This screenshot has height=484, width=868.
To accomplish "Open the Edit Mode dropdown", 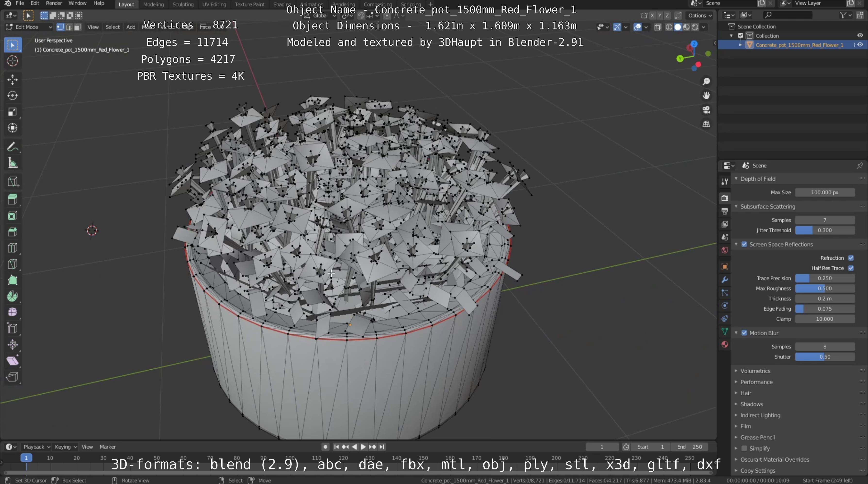I will (x=29, y=27).
